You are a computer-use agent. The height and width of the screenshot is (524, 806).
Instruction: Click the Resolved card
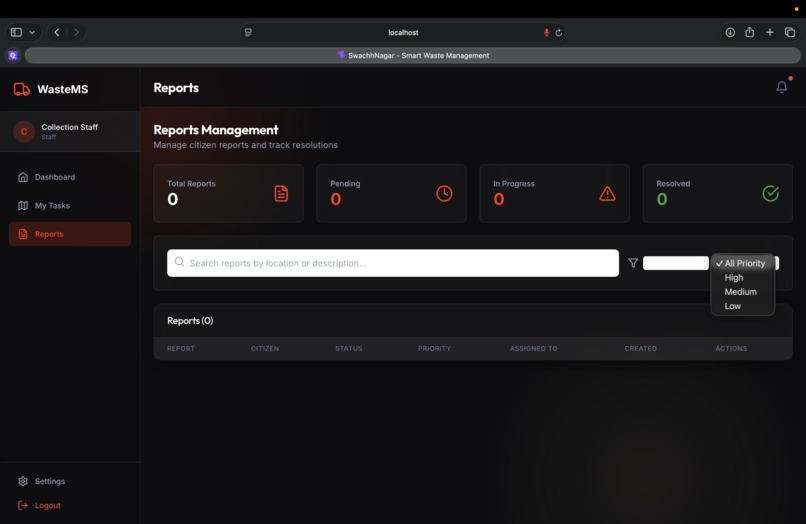[717, 193]
